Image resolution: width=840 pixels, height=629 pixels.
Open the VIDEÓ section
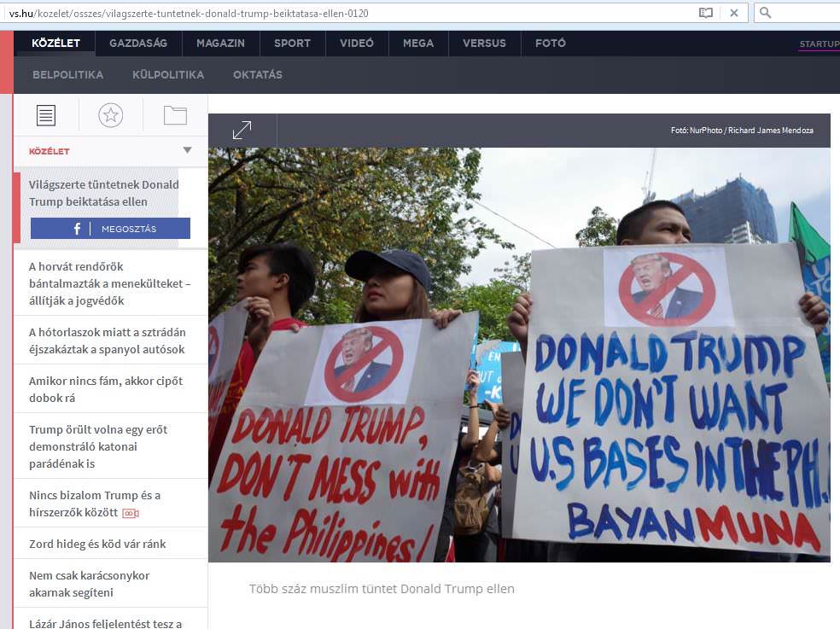(357, 44)
